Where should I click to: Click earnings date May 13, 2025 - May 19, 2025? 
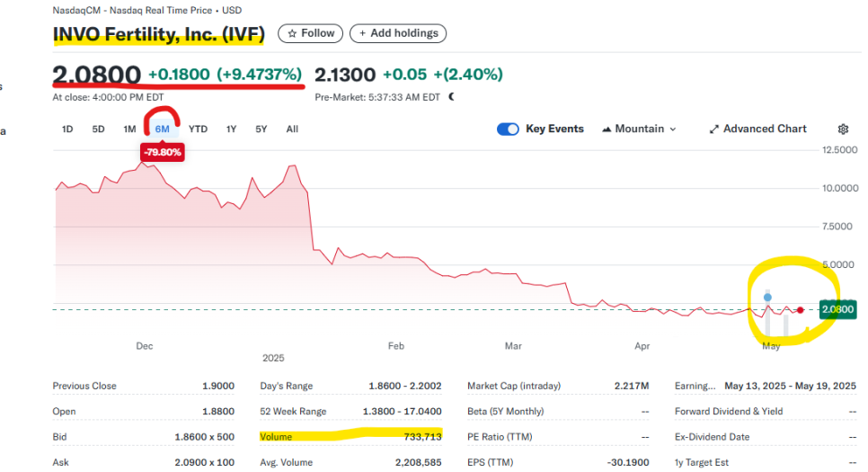(x=790, y=386)
